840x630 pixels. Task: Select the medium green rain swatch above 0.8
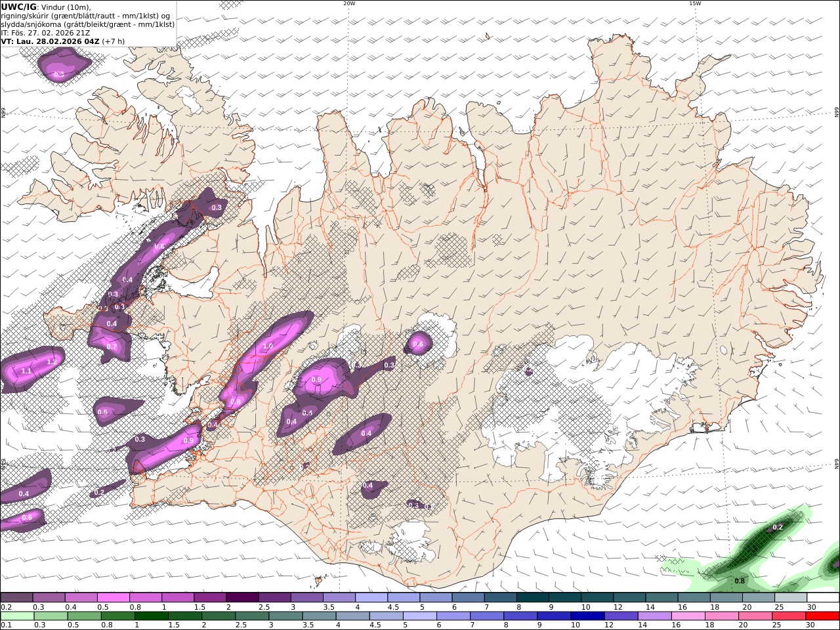click(x=117, y=616)
